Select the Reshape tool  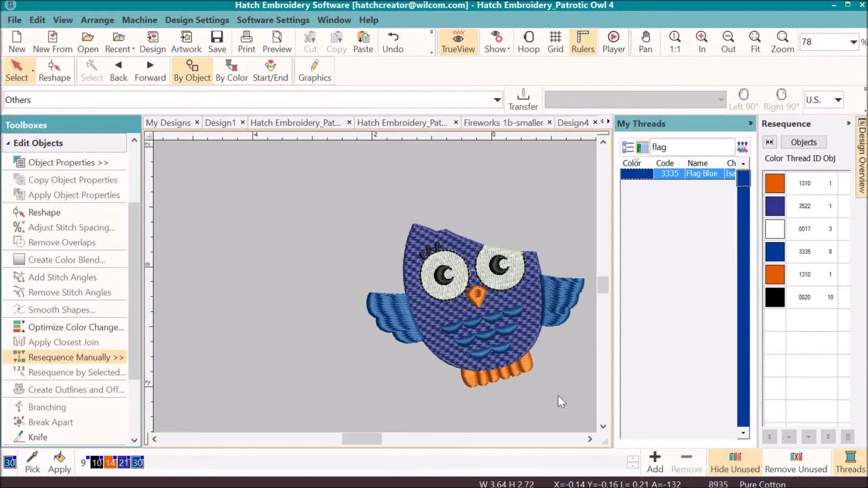point(54,70)
